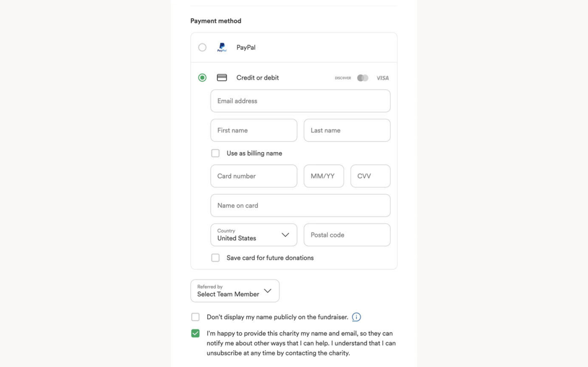
Task: Focus the Postal code field
Action: pyautogui.click(x=347, y=235)
